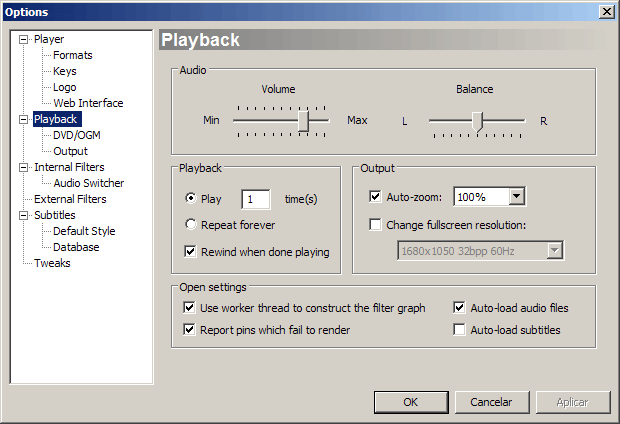Open the Auto-zoom percentage dropdown
This screenshot has width=620, height=424.
tap(516, 196)
